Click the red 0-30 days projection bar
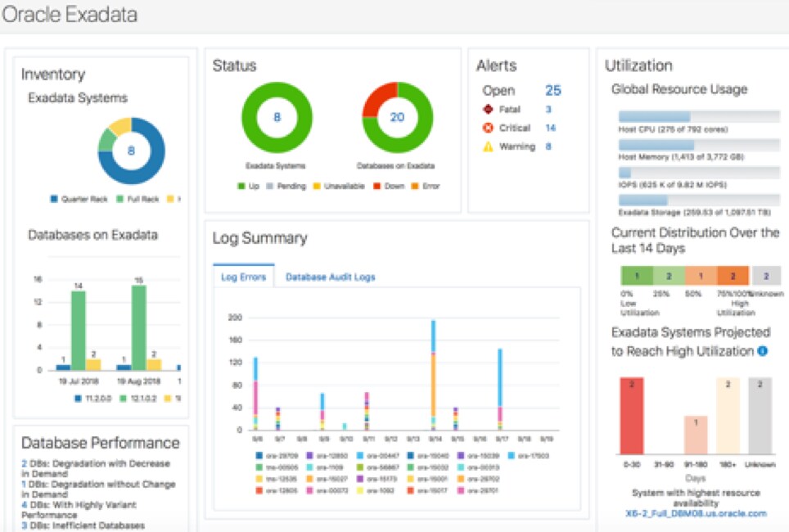The image size is (789, 532). [632, 416]
